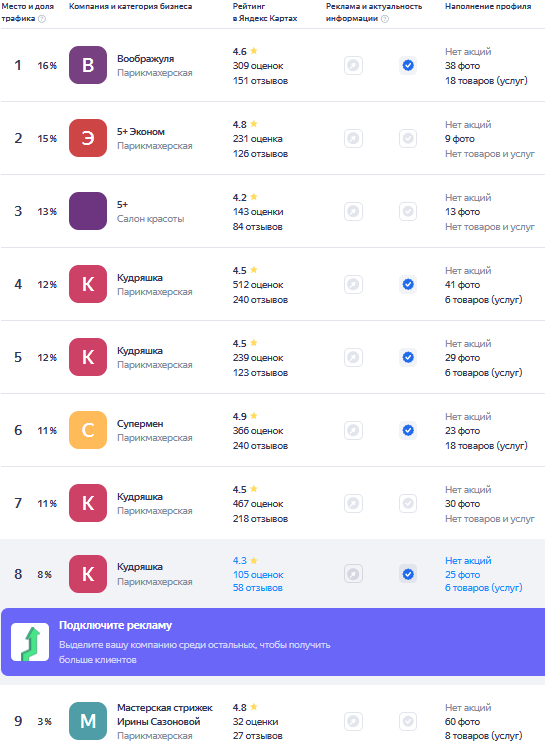Viewport: 545px width, 755px height.
Task: Click the '58 отзывов' link in row 8
Action: click(x=258, y=588)
